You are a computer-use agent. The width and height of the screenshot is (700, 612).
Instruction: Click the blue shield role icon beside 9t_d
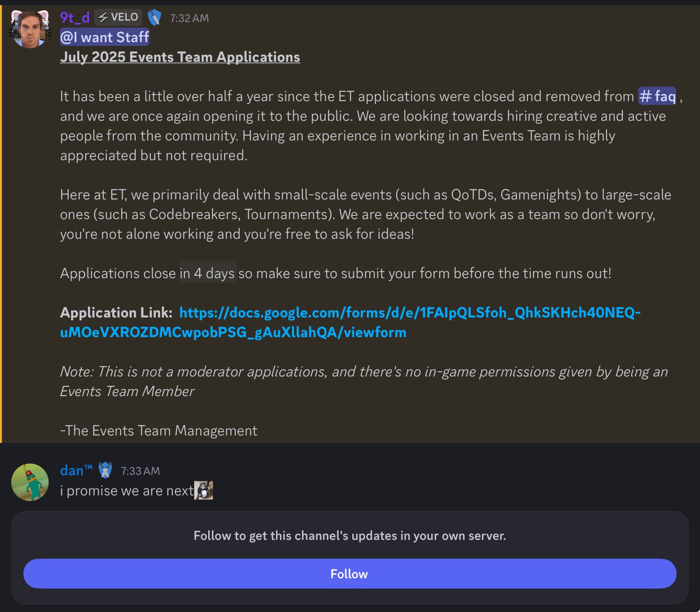click(x=154, y=18)
